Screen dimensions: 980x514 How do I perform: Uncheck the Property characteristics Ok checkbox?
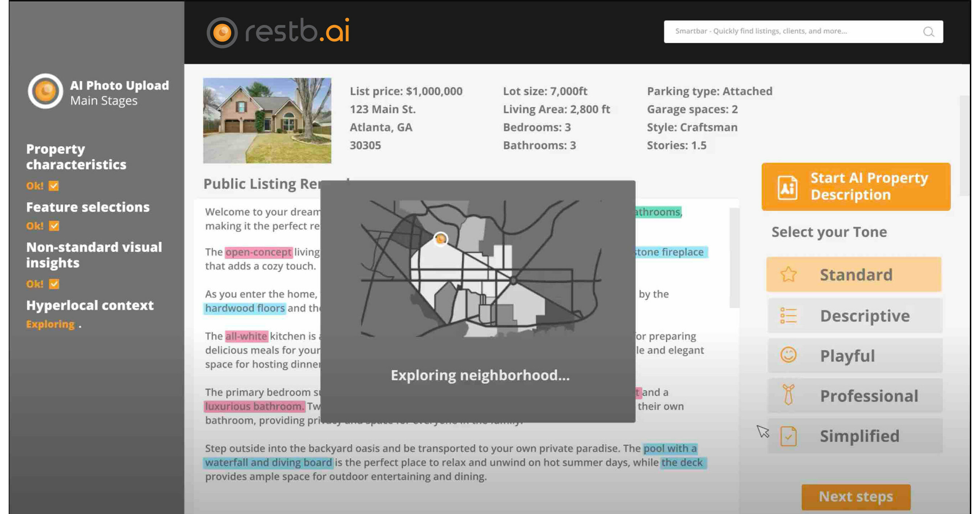[x=54, y=186]
